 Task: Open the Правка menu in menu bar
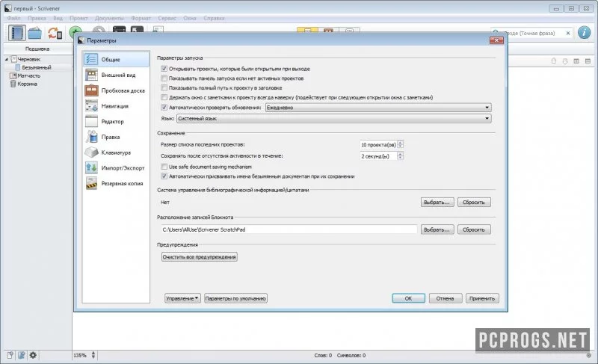click(37, 18)
